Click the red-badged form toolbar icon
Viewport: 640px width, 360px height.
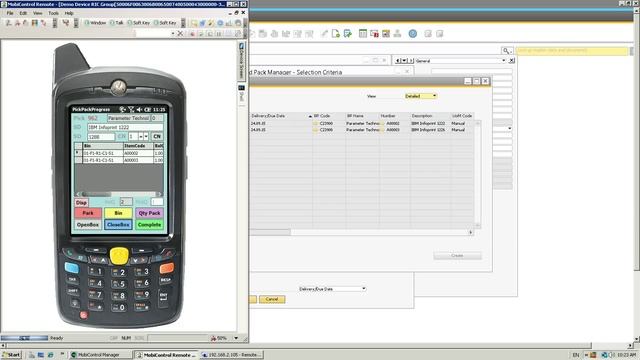[x=374, y=33]
